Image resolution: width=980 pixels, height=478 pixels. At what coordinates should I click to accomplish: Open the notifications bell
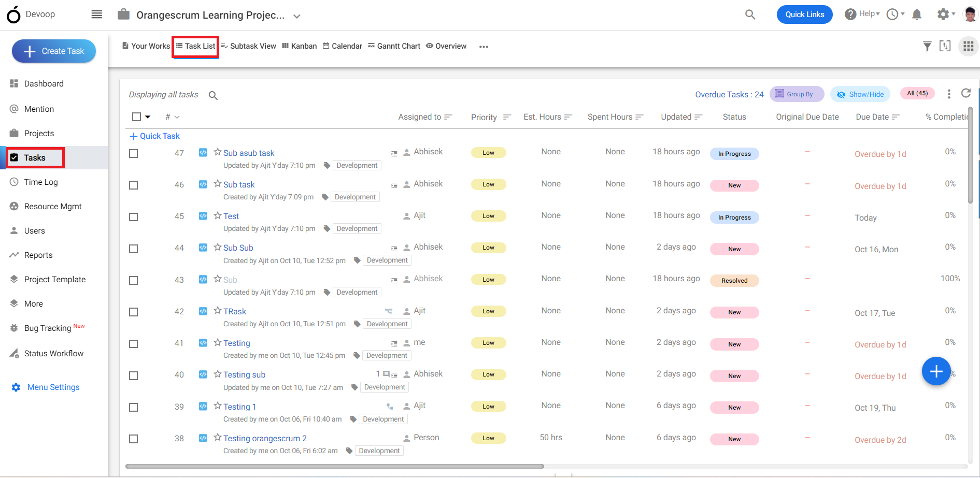[x=917, y=15]
